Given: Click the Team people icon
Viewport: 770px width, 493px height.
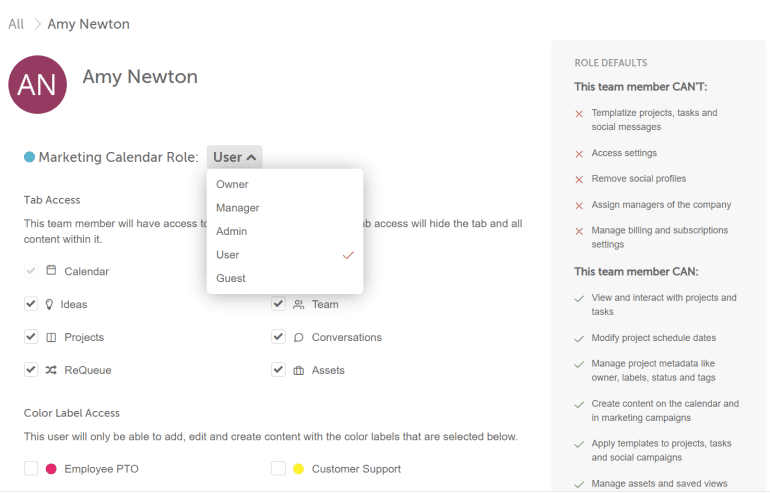Looking at the screenshot, I should coord(298,304).
